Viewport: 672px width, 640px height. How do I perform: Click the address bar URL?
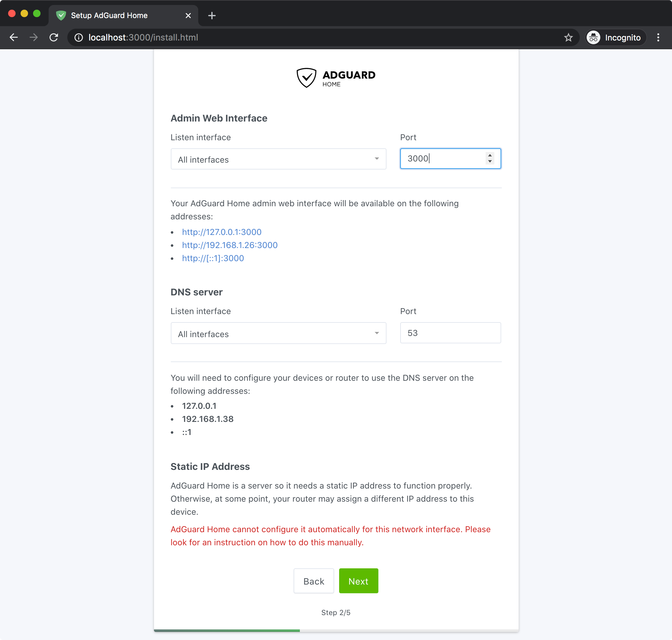click(x=143, y=37)
